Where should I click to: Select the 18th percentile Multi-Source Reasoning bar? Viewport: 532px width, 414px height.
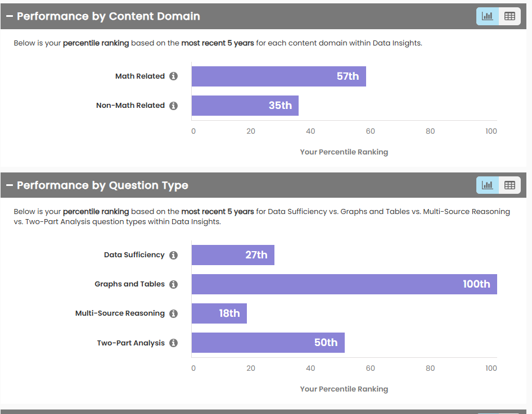(219, 313)
